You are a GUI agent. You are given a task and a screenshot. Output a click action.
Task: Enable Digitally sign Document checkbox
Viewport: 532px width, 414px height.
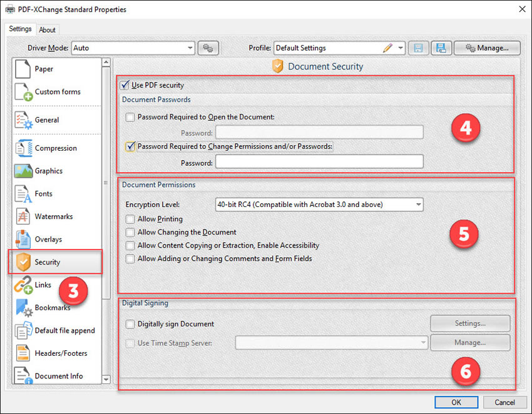coord(130,324)
